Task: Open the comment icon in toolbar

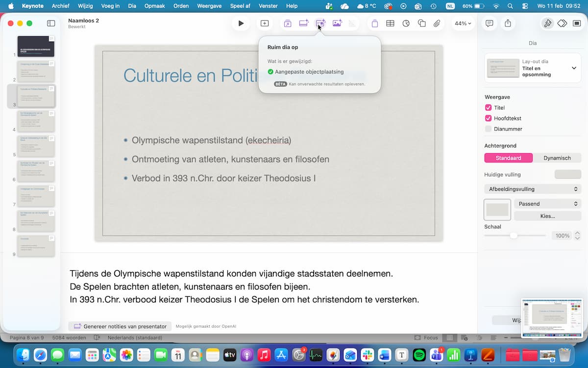Action: pos(489,23)
